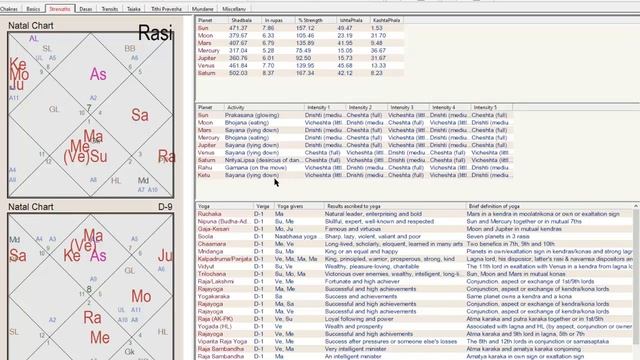Select the Gaja-Kesari yoga row
The image size is (640, 360).
414,229
